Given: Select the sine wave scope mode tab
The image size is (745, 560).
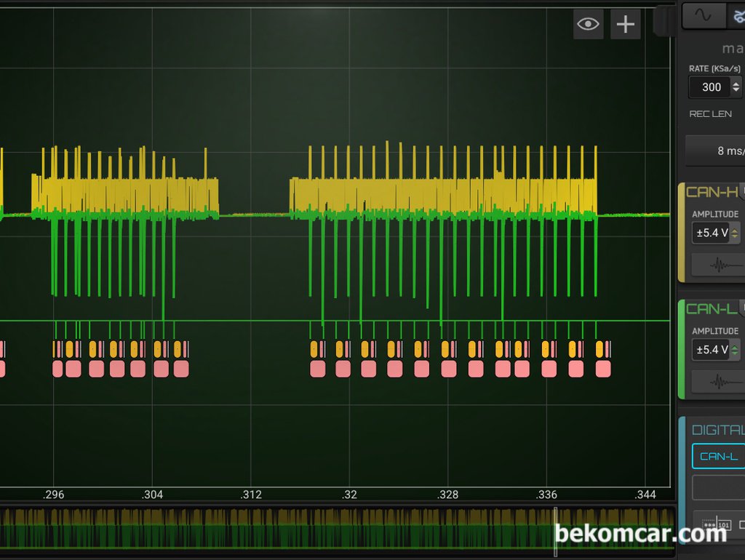Looking at the screenshot, I should tap(704, 15).
